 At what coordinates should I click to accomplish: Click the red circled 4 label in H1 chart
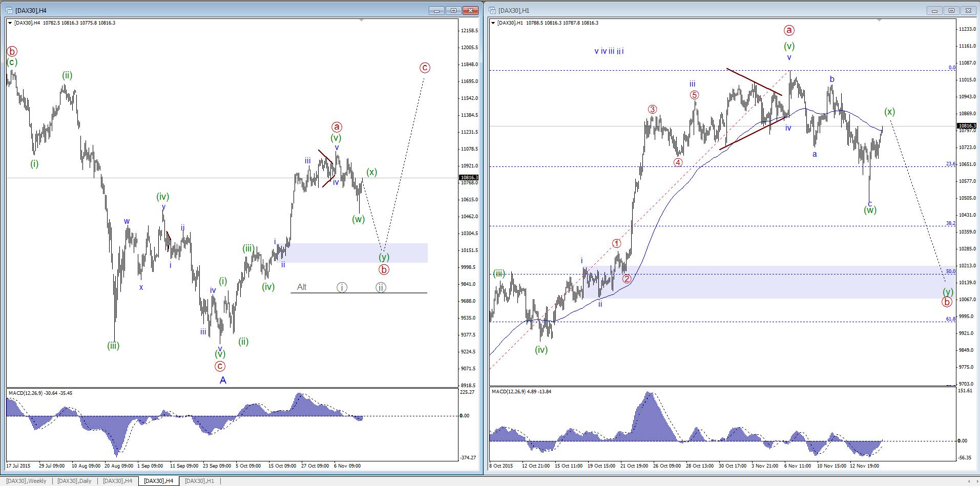pyautogui.click(x=678, y=162)
